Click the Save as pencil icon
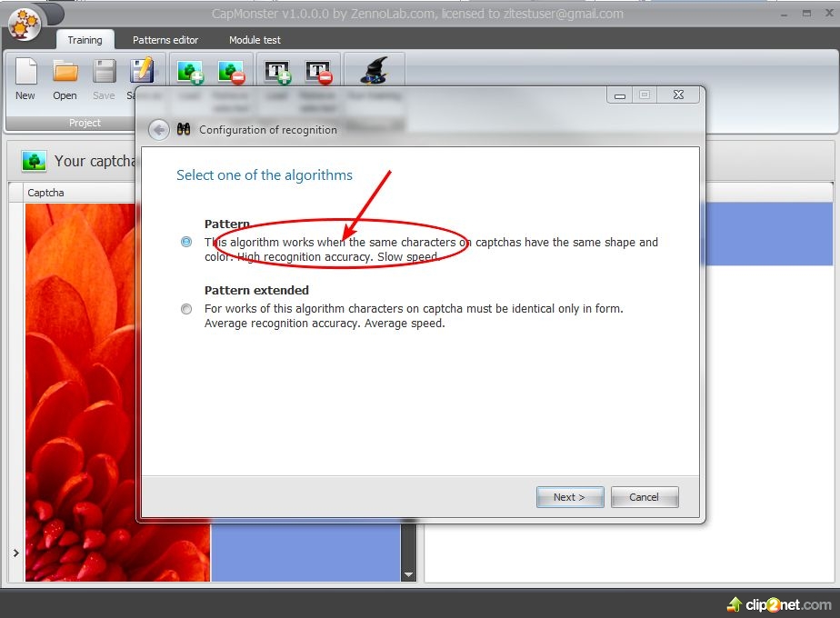Screen dimensions: 840x618 142,71
